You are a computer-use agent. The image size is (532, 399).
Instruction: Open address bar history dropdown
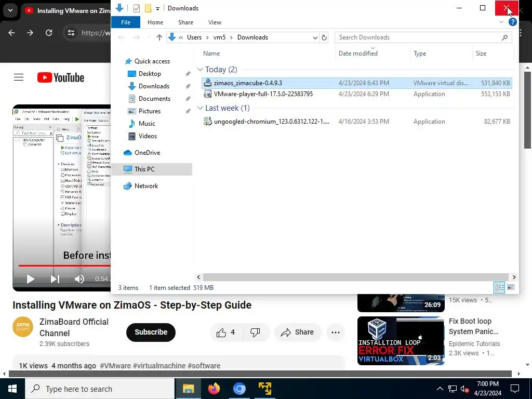(315, 37)
